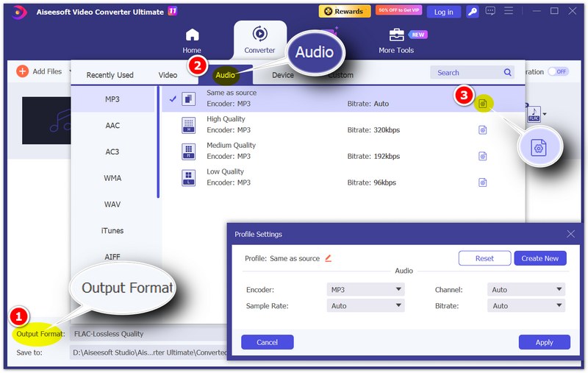The height and width of the screenshot is (373, 588).
Task: Select iTunes in format list
Action: click(112, 230)
